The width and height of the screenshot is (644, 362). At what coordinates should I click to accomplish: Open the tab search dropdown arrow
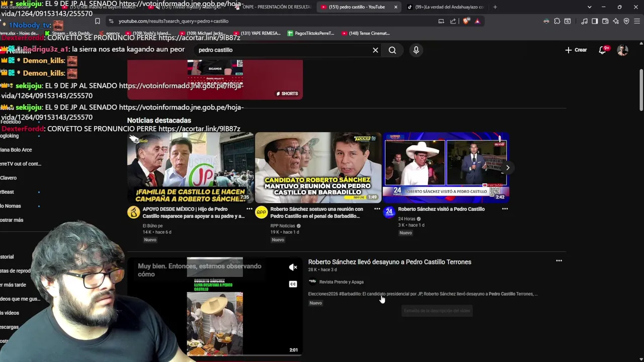(x=589, y=7)
